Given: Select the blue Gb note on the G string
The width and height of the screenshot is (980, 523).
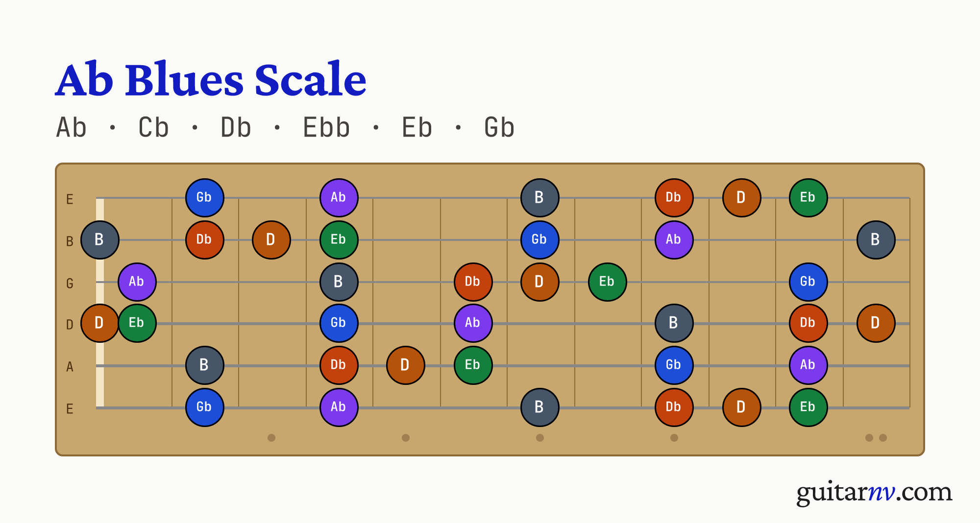Looking at the screenshot, I should [x=808, y=282].
